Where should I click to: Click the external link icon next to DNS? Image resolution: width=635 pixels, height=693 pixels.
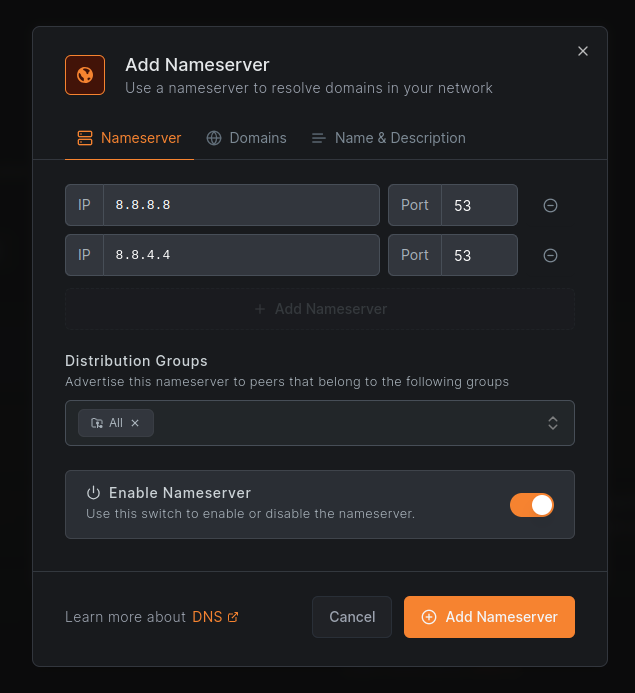click(x=233, y=617)
